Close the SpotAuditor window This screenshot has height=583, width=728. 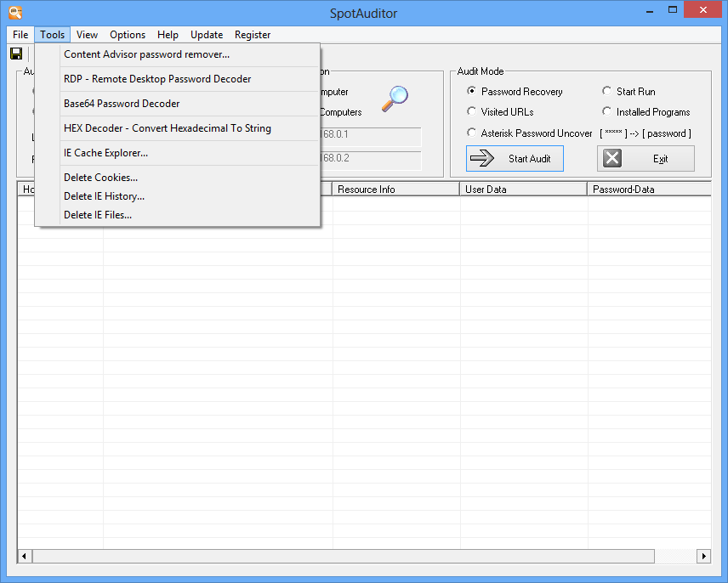pos(703,9)
